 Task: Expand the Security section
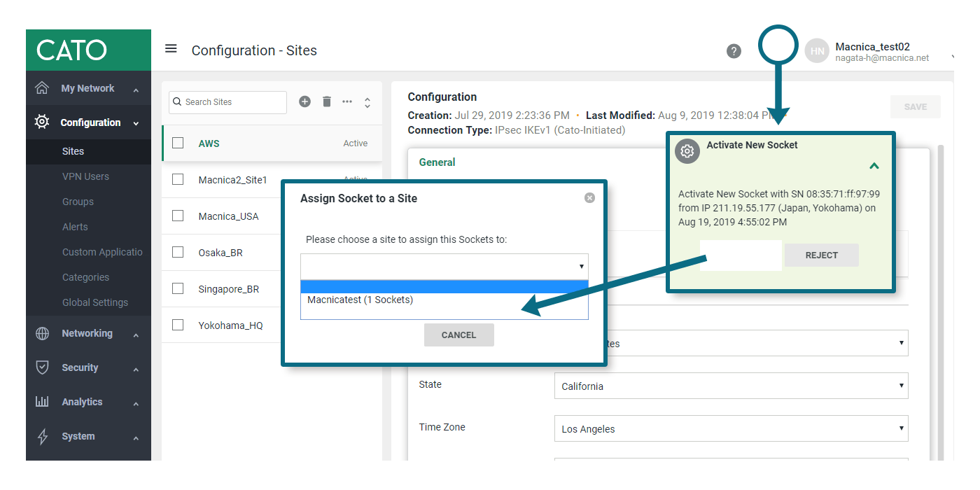tap(136, 370)
